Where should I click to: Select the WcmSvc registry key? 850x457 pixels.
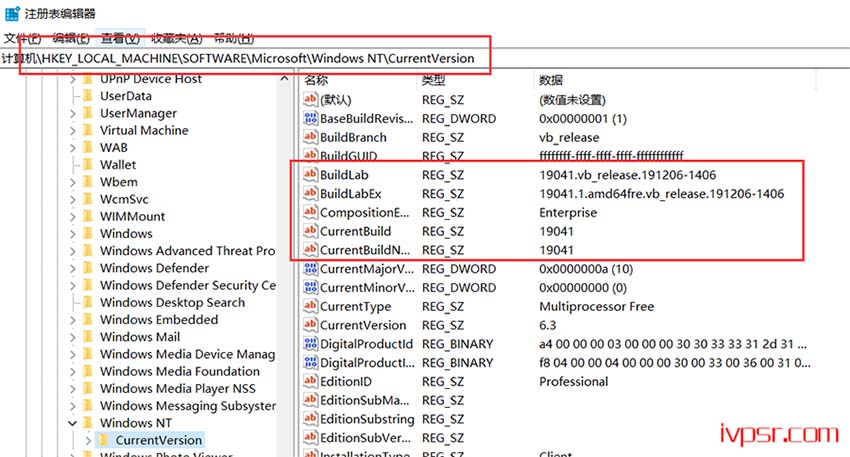pos(124,199)
